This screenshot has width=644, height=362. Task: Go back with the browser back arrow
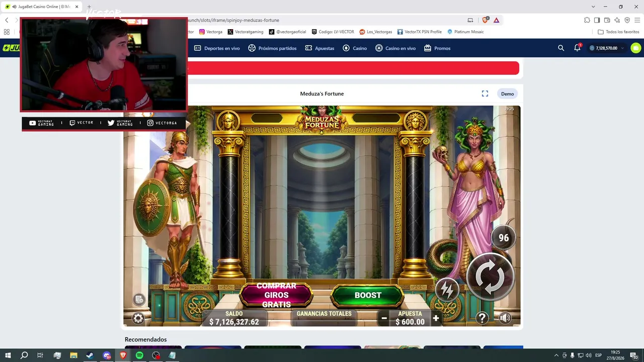coord(7,20)
